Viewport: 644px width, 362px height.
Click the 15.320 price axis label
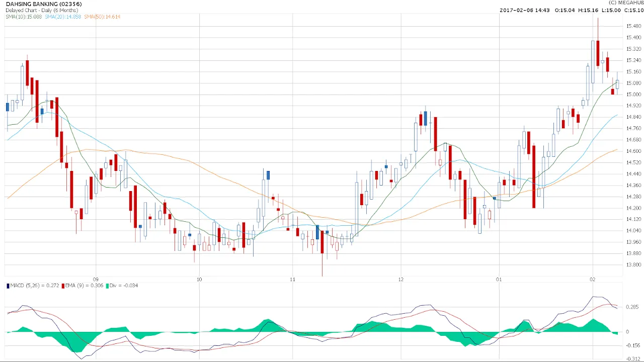click(x=633, y=49)
